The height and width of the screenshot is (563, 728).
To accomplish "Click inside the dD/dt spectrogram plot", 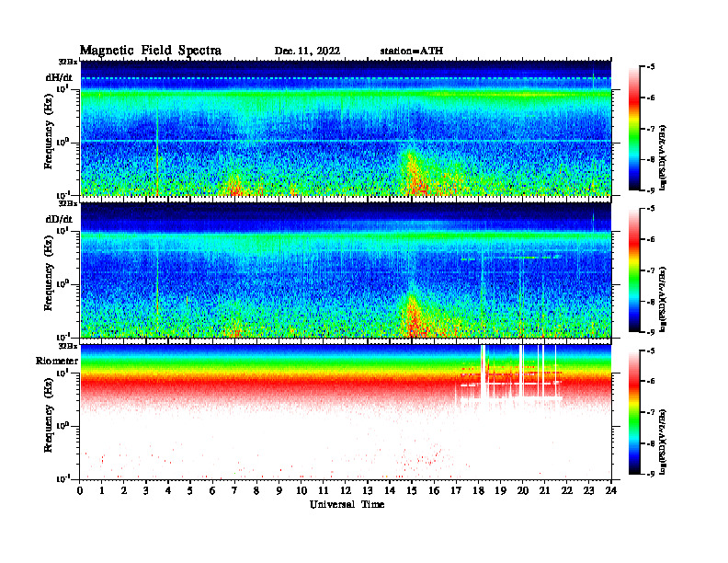I will pos(346,270).
